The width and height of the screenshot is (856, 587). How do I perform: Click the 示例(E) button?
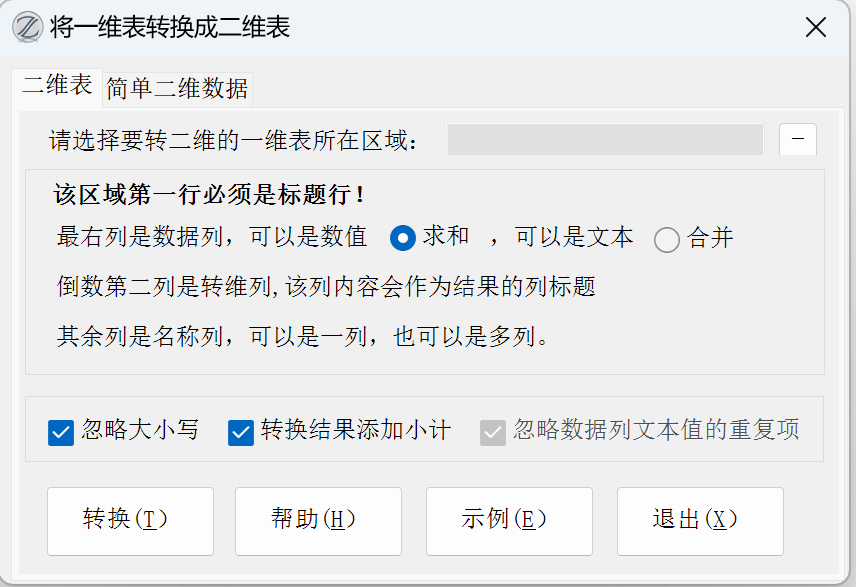pyautogui.click(x=509, y=520)
